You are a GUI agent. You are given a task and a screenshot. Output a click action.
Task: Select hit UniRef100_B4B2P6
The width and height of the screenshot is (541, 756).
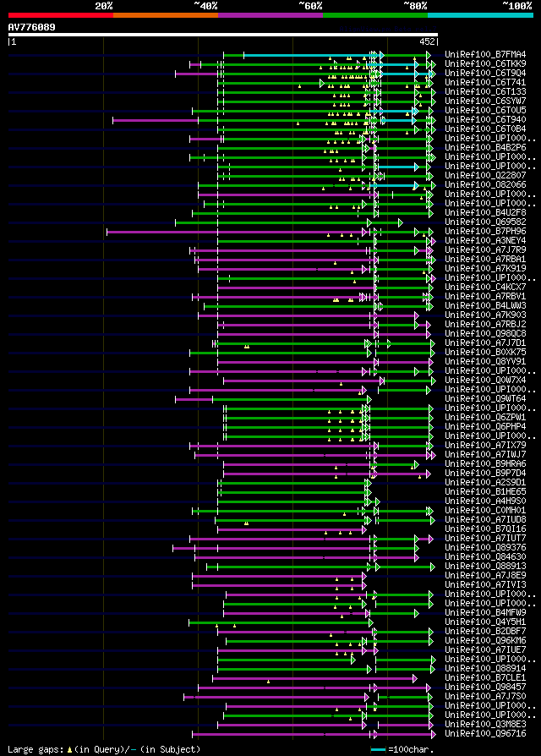click(485, 147)
